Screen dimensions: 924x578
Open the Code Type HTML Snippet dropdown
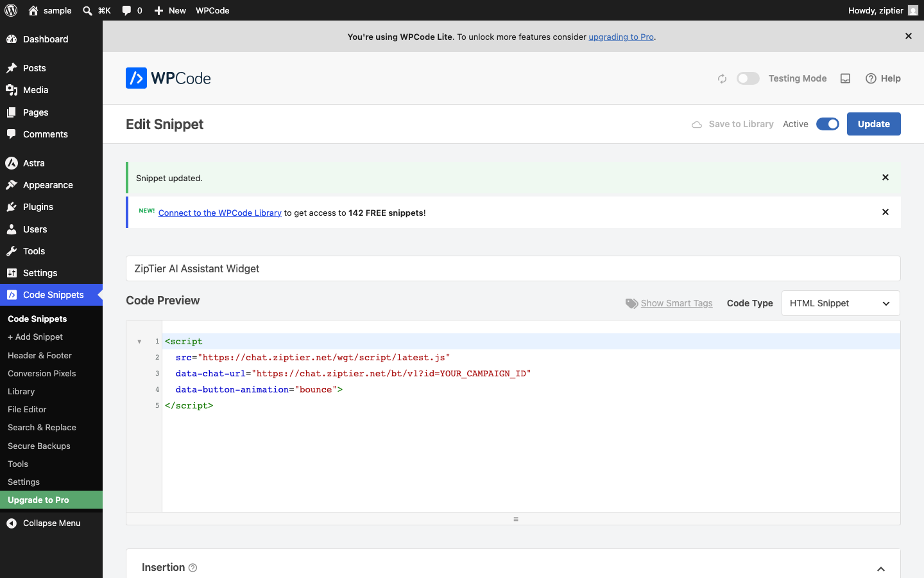coord(841,303)
